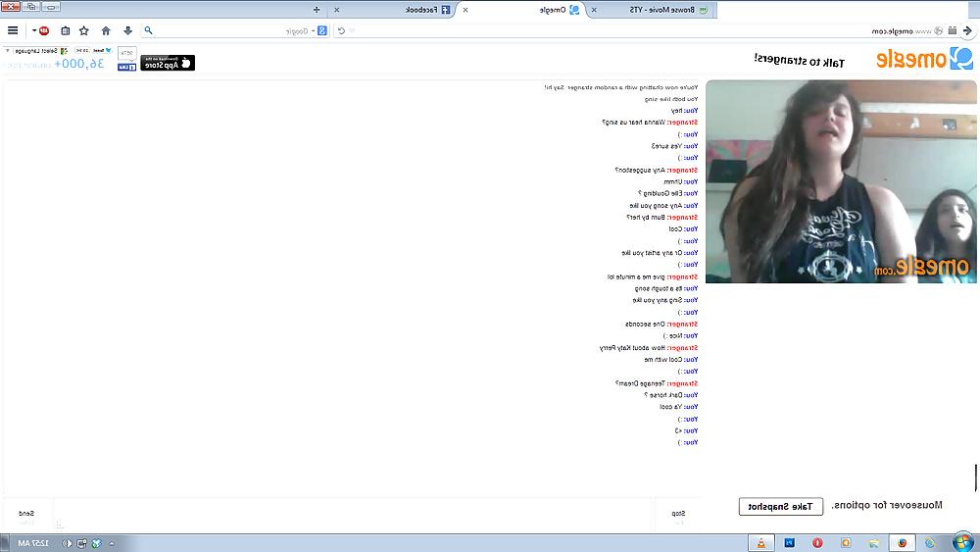
Task: Open the downloads arrow icon
Action: (x=127, y=30)
